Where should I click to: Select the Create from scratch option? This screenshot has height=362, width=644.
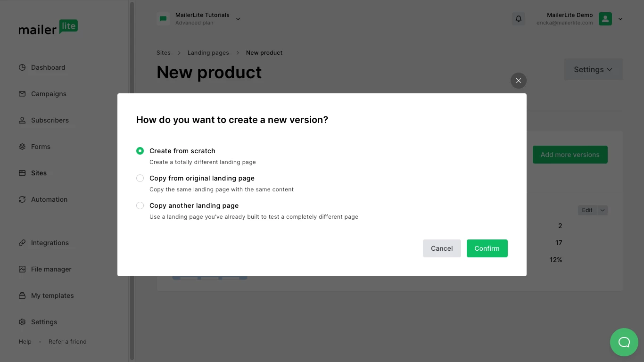[x=140, y=151]
